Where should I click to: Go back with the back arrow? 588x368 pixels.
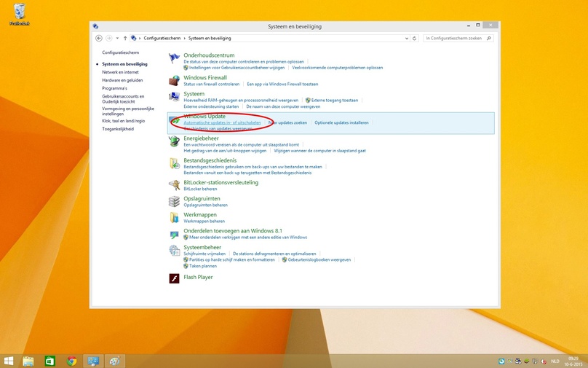(99, 38)
